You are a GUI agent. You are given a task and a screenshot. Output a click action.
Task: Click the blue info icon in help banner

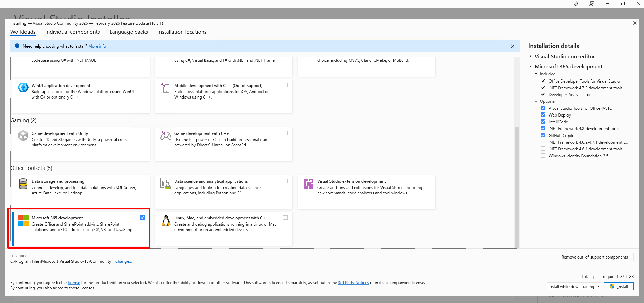(x=17, y=46)
